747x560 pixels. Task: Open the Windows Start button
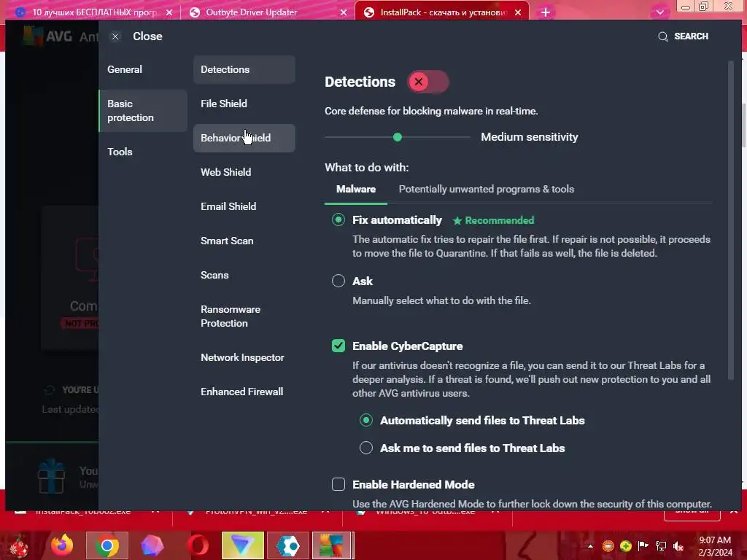(x=19, y=545)
